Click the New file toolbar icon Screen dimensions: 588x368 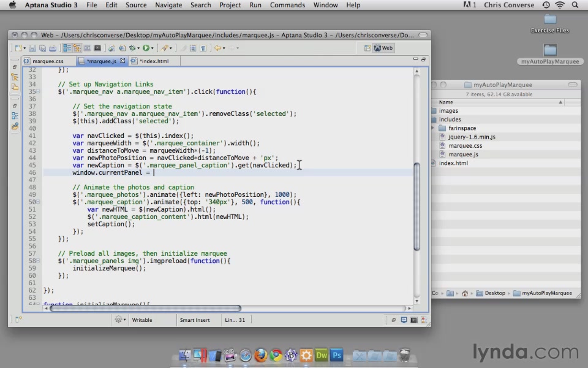click(x=18, y=48)
